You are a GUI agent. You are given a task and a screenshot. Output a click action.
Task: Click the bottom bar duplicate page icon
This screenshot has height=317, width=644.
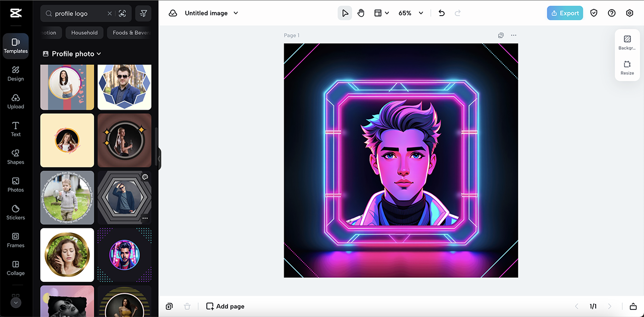[170, 306]
